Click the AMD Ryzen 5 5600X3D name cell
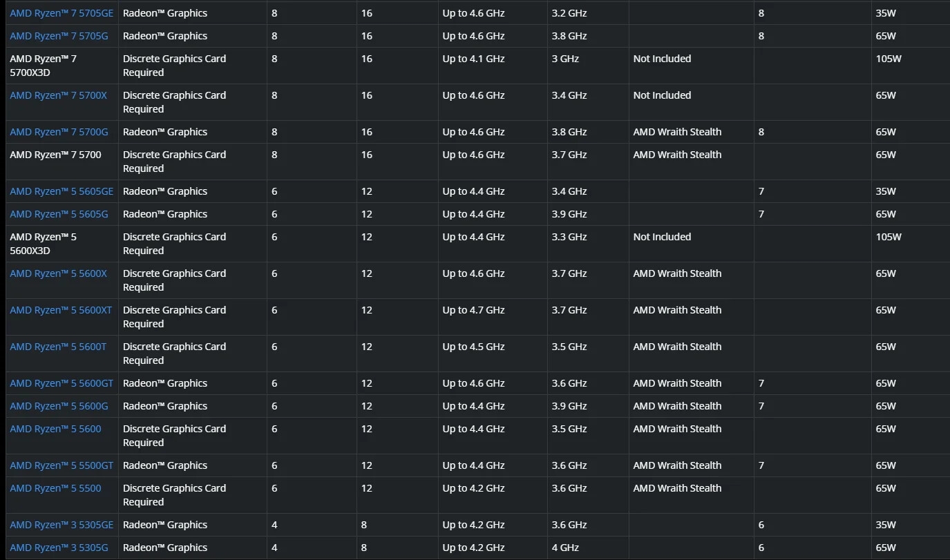Viewport: 950px width, 560px height. point(43,244)
